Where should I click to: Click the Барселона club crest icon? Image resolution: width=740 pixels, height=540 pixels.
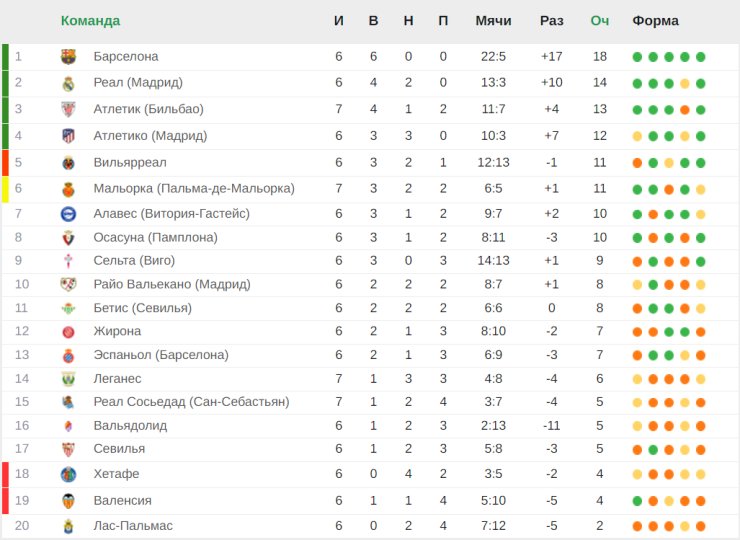[x=68, y=57]
